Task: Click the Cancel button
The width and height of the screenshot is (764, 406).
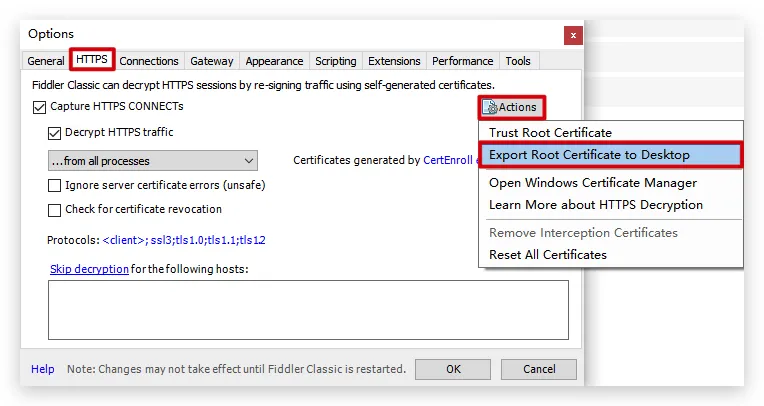Action: [539, 369]
